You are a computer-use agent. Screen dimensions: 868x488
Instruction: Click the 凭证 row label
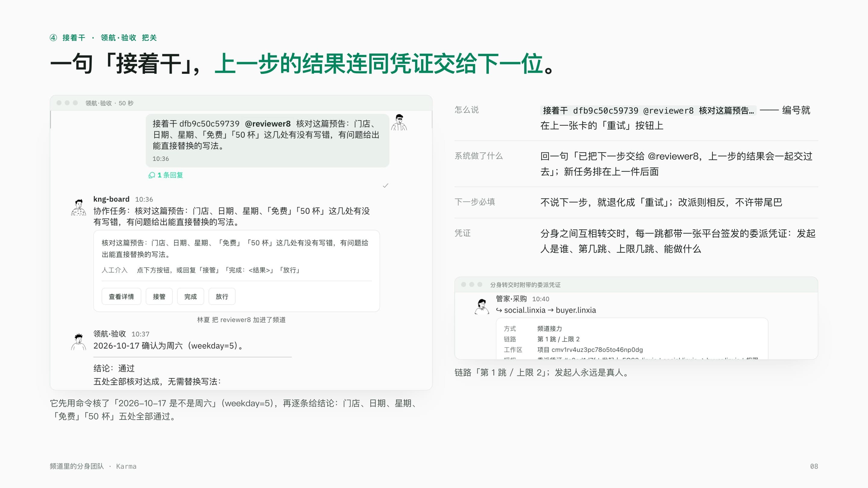tap(462, 233)
